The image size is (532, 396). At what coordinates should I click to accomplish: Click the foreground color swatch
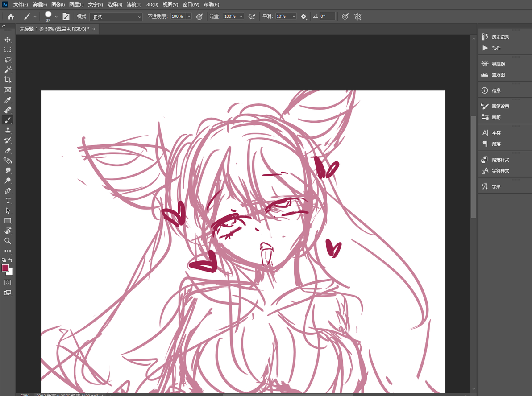click(5, 268)
